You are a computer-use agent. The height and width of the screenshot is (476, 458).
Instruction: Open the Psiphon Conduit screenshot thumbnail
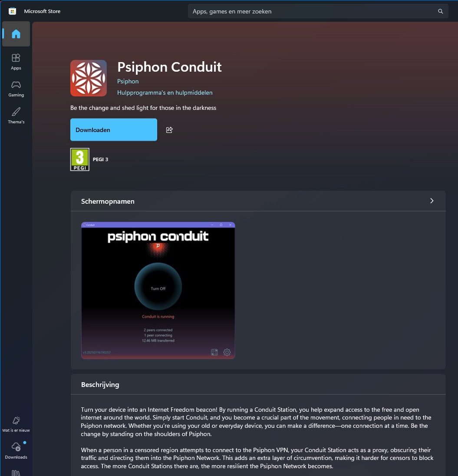[158, 291]
